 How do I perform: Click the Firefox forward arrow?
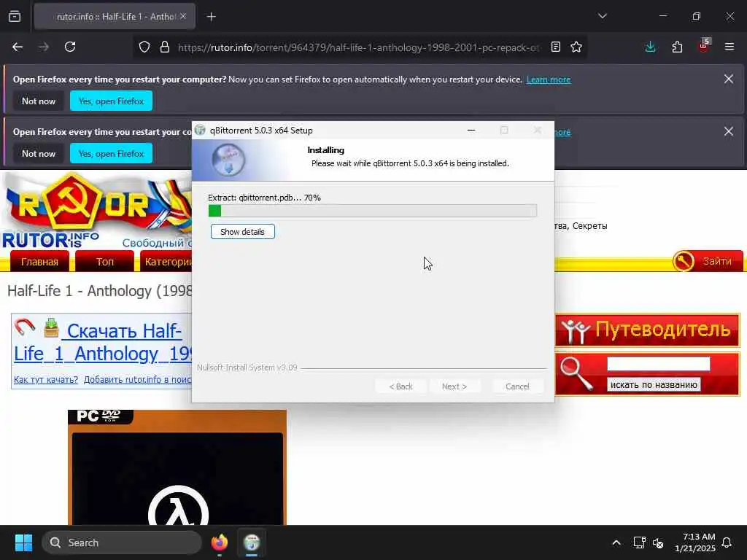(x=44, y=47)
